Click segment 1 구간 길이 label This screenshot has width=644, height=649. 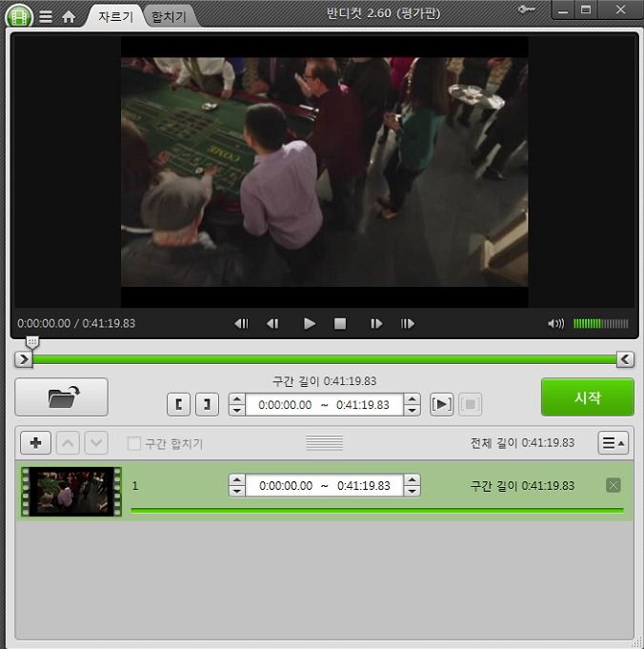(x=522, y=485)
